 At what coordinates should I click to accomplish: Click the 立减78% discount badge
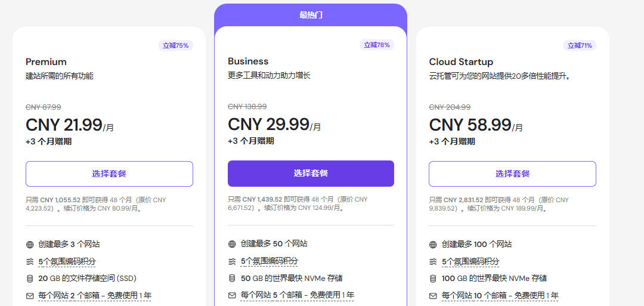(x=377, y=45)
